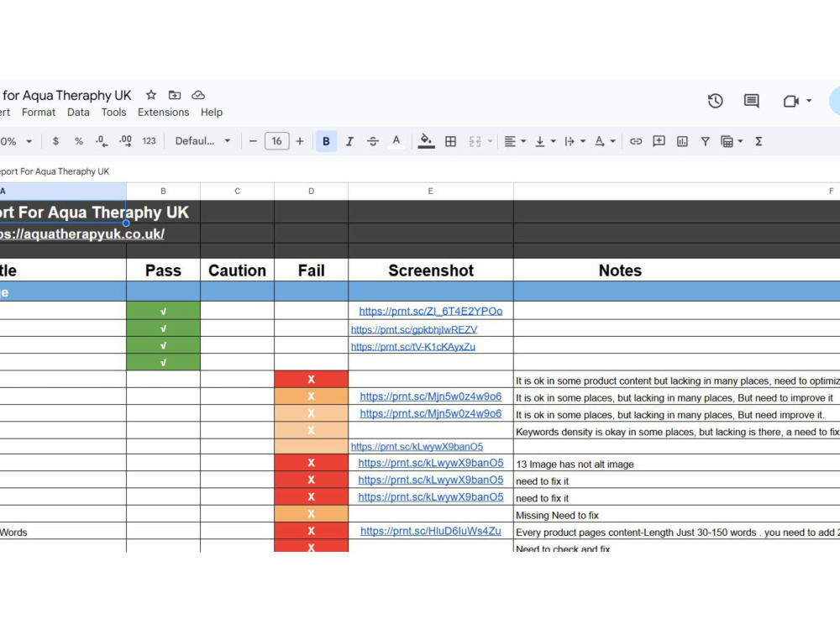Click the font size 16 field

277,141
